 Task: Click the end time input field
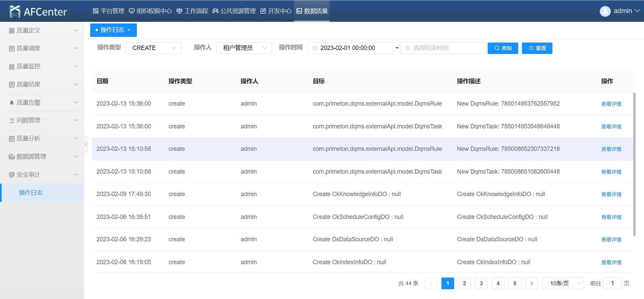coord(443,48)
